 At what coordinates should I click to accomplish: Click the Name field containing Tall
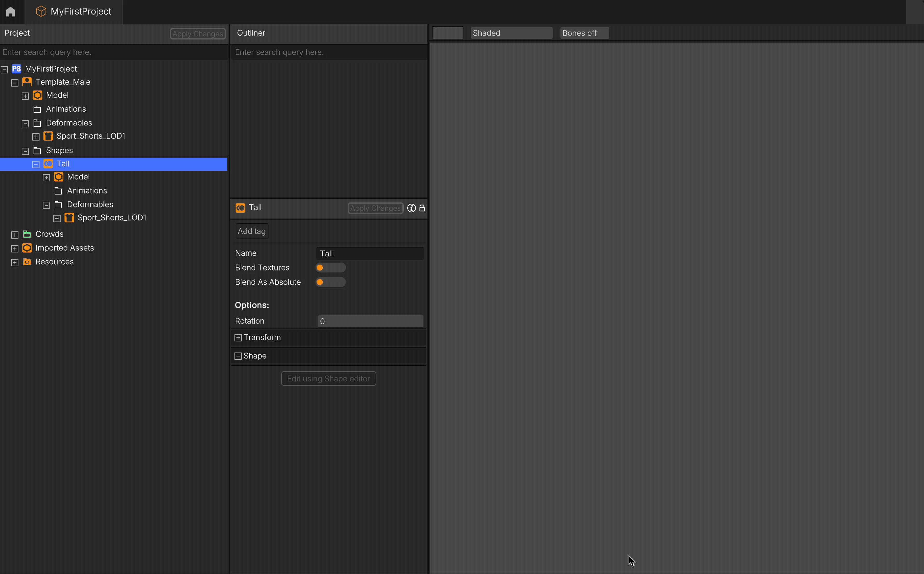tap(370, 253)
